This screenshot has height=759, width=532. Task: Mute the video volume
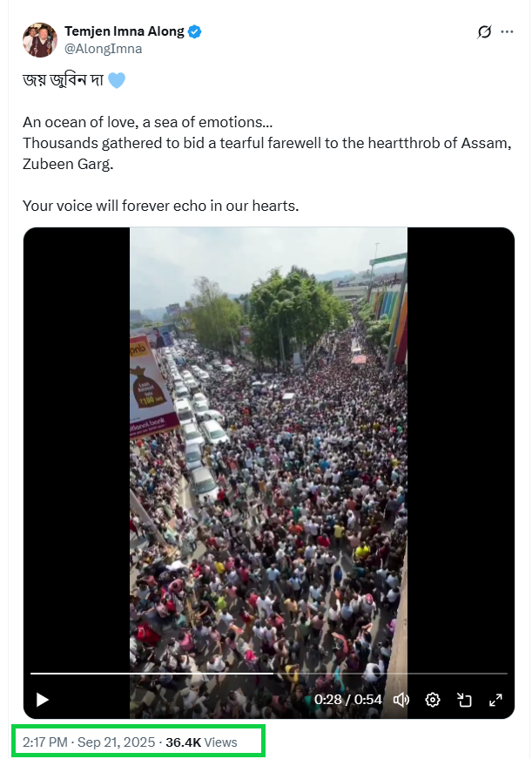click(401, 699)
